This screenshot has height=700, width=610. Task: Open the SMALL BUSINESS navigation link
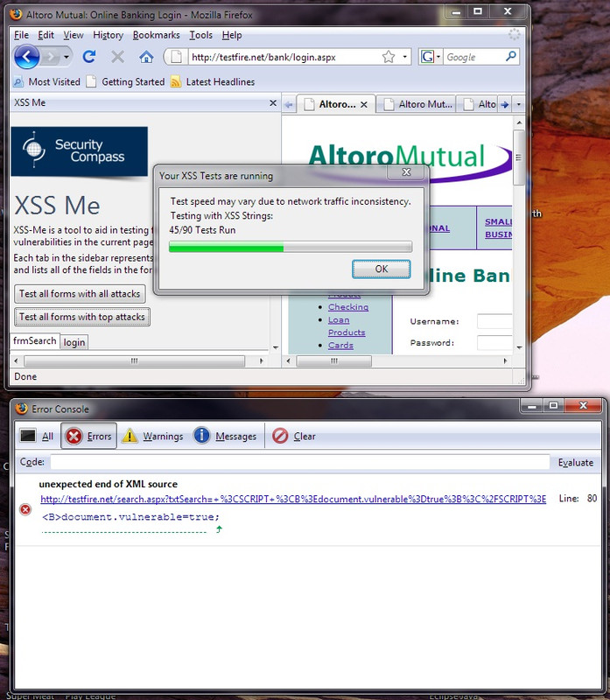[498, 227]
